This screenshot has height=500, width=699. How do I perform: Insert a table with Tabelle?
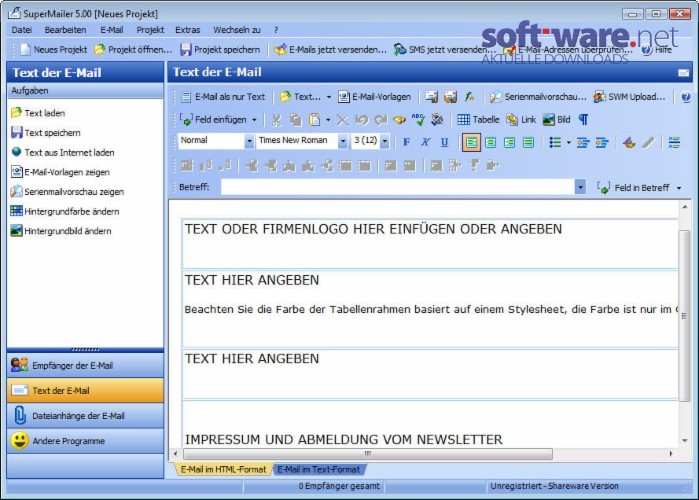coord(478,119)
